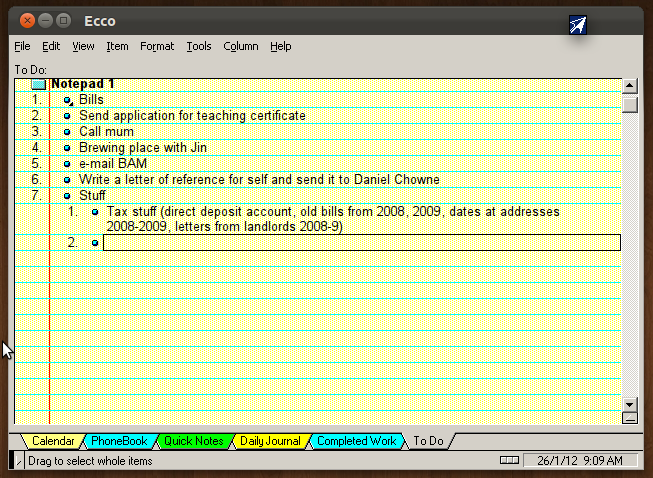Click the small arrow icon in status bar

pyautogui.click(x=18, y=461)
